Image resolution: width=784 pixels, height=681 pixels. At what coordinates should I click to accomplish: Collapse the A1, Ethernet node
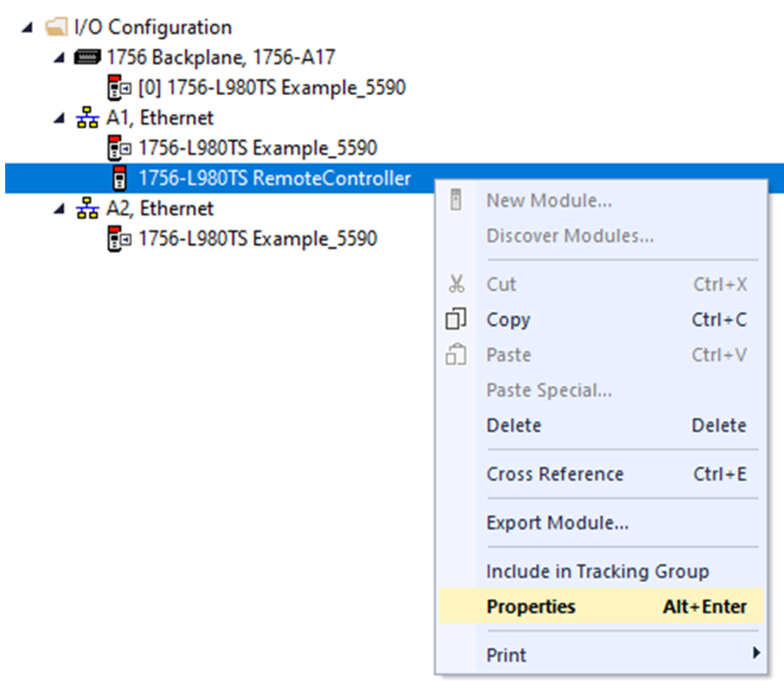click(x=59, y=118)
